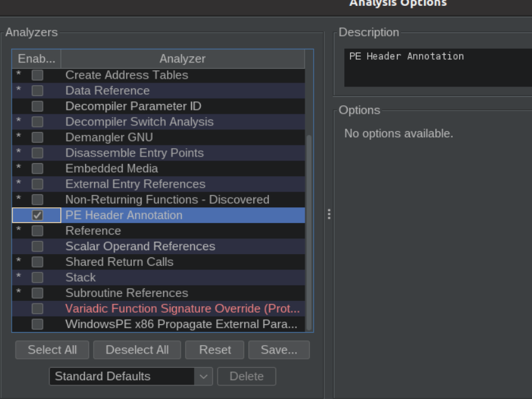This screenshot has width=532, height=399.
Task: Click the Analyzer column header
Action: tap(183, 58)
